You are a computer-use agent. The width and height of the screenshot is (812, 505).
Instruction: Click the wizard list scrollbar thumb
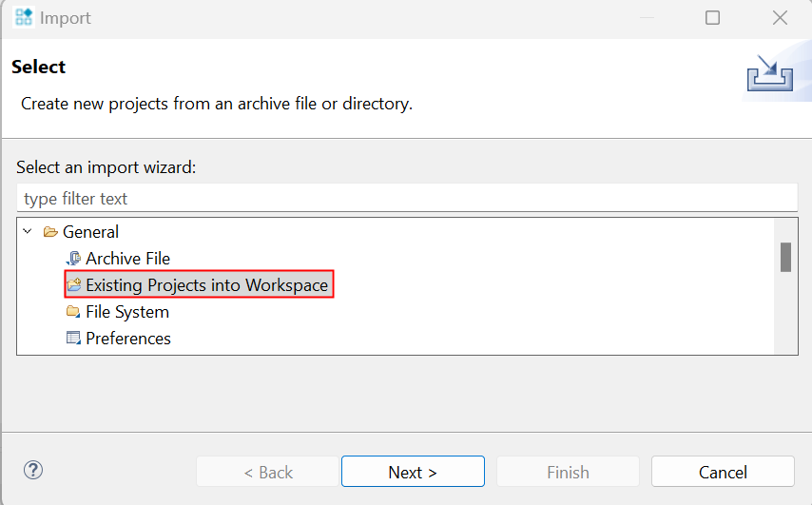[x=785, y=257]
